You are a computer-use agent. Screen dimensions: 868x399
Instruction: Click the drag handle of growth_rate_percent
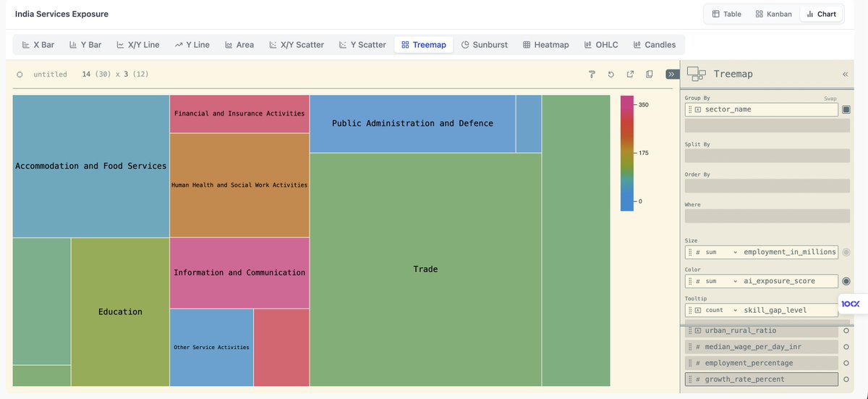click(x=690, y=379)
